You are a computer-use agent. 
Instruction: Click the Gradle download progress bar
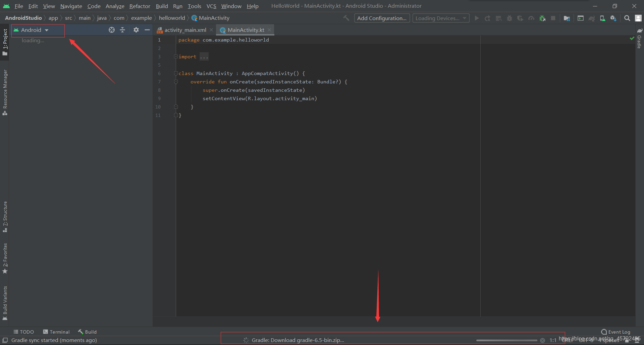pos(506,340)
